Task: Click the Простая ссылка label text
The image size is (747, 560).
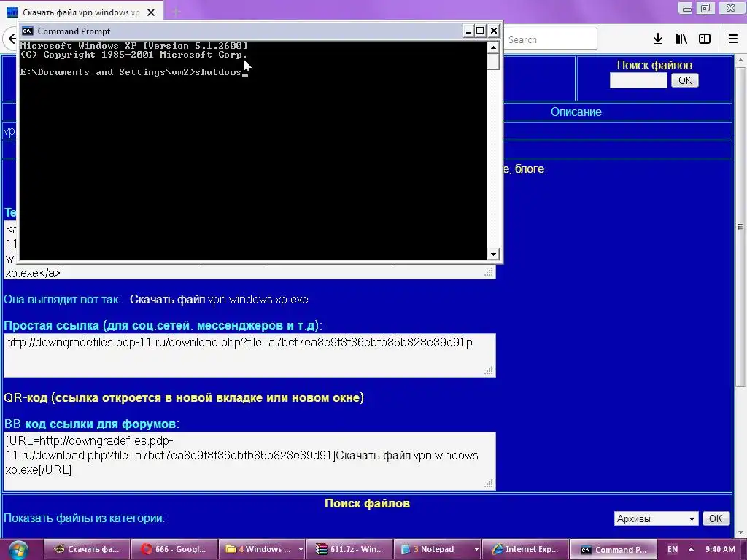Action: [163, 326]
